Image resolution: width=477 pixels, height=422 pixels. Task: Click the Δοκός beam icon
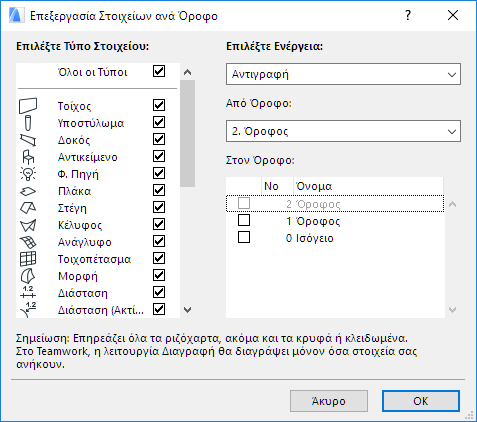coord(28,140)
